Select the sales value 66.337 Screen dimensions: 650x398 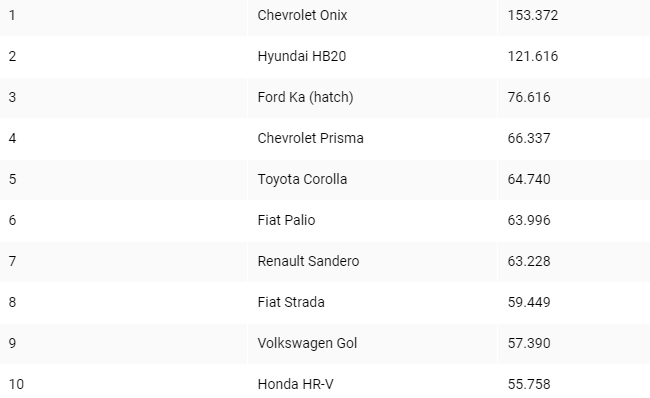tap(529, 138)
